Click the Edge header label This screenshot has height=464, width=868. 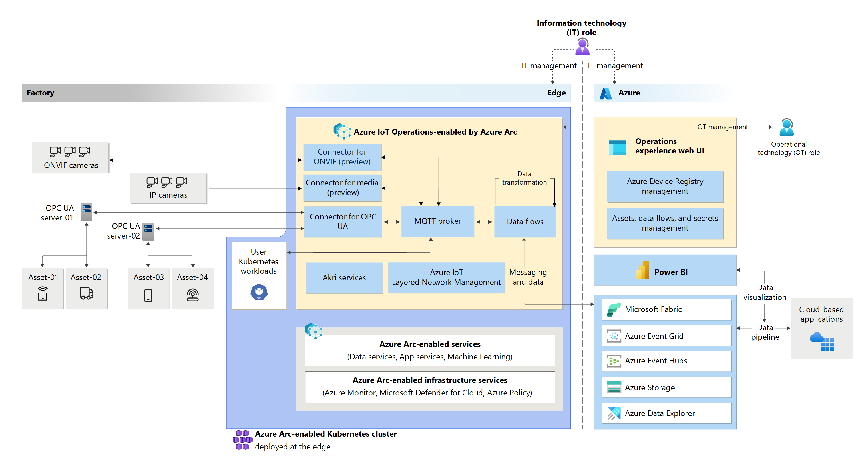coord(556,93)
